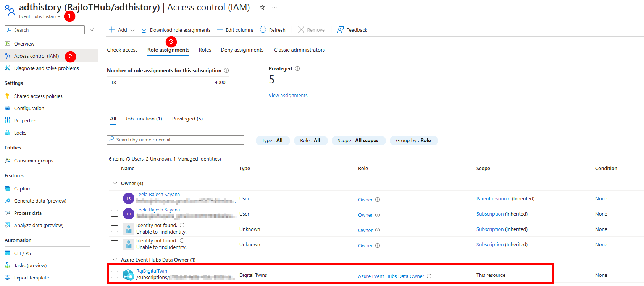Click the CLI / PS icon

(7, 253)
